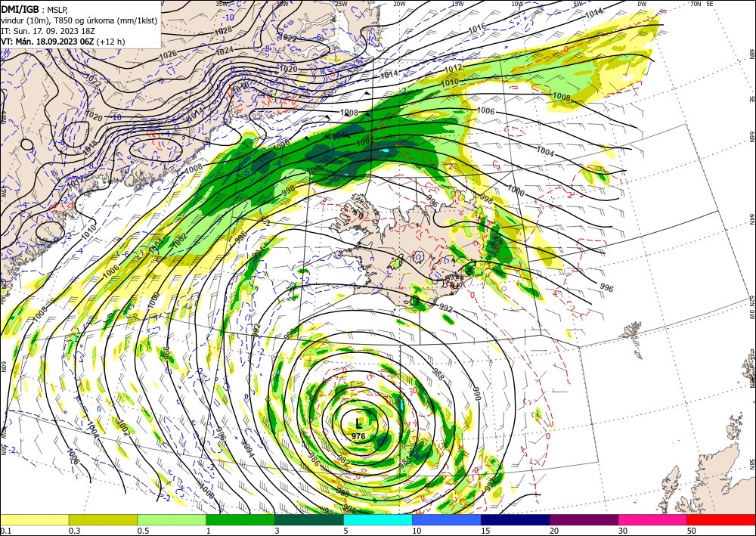Image resolution: width=756 pixels, height=536 pixels.
Task: Click the 25W longitude label
Action: pyautogui.click(x=341, y=4)
